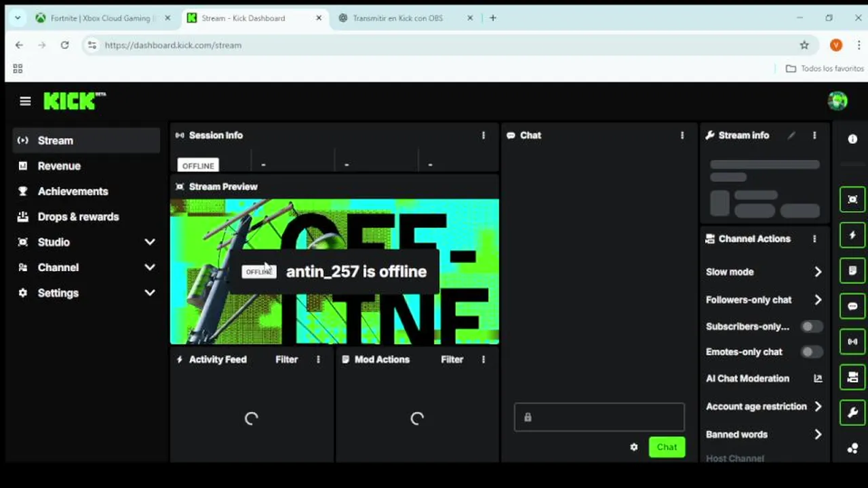Open tab search dropdown in Chrome
The width and height of the screenshot is (868, 488).
pos(17,18)
